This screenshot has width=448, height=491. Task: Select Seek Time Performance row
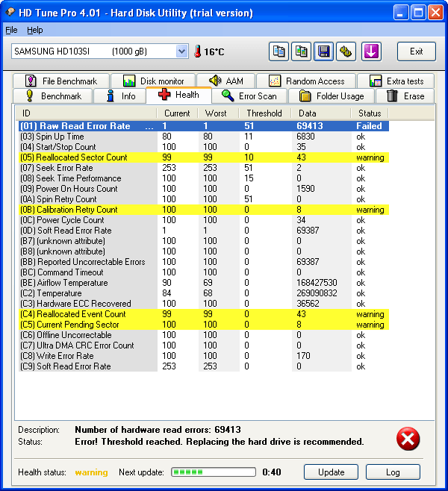[x=204, y=178]
